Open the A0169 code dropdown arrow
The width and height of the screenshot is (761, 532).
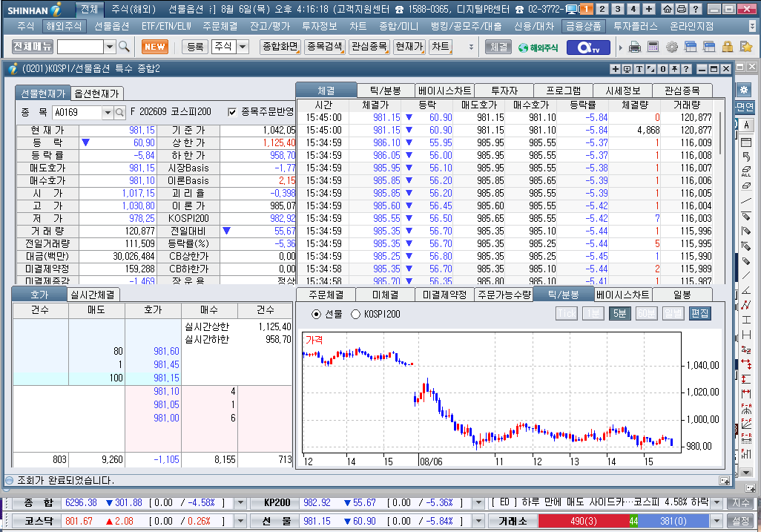(108, 113)
